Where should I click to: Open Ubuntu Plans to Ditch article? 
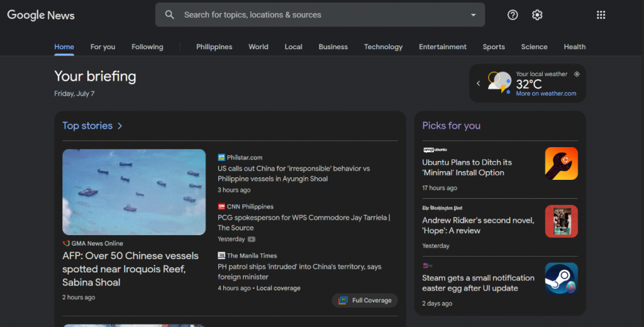pyautogui.click(x=467, y=168)
